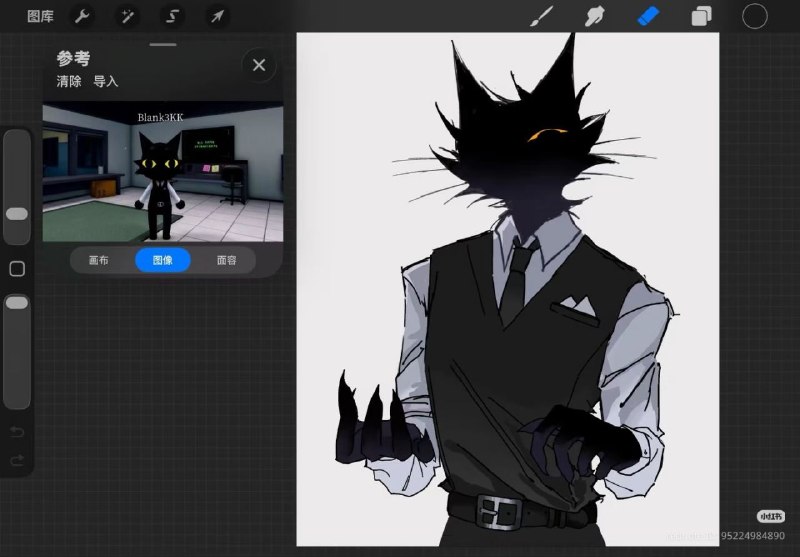This screenshot has width=800, height=557.
Task: Click the Blank3KK reference image thumbnail
Action: tap(163, 173)
